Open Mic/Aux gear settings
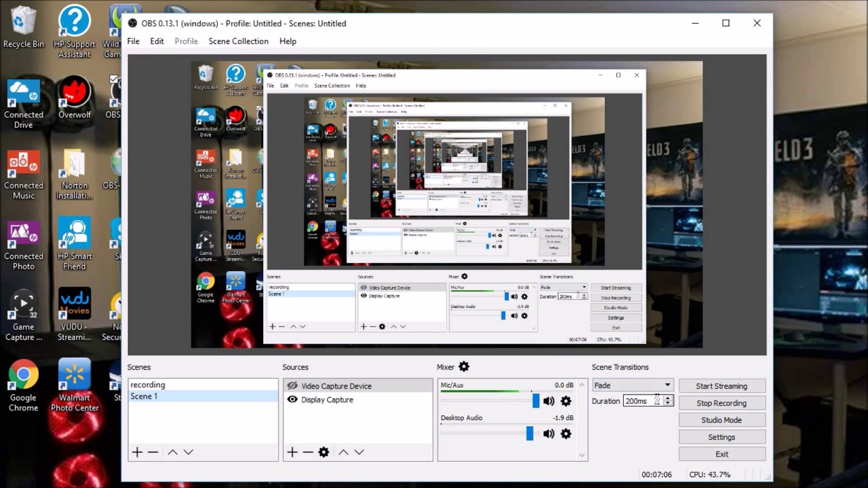 coord(566,401)
